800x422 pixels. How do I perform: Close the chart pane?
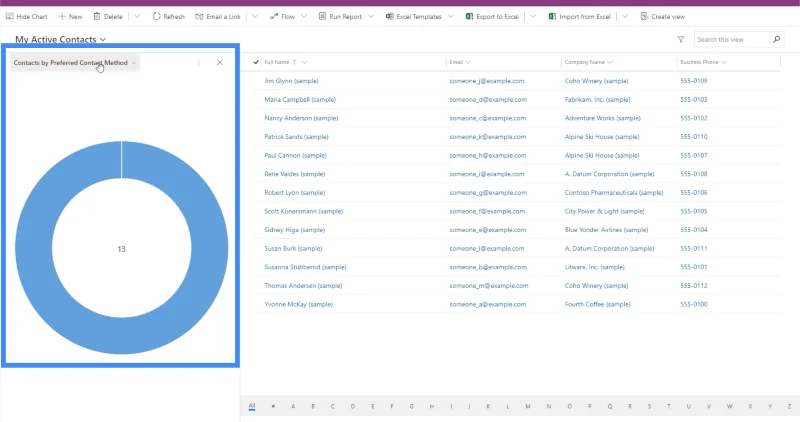point(220,62)
